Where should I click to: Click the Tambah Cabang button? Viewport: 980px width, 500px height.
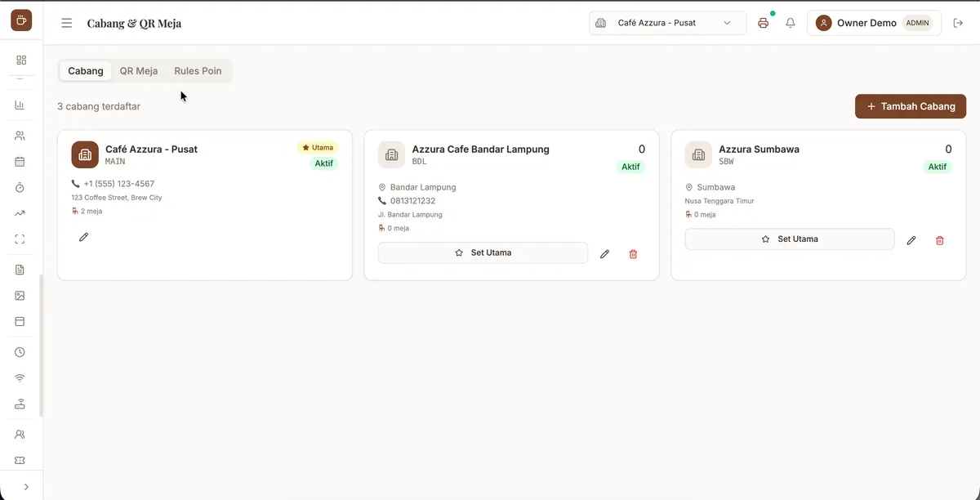click(x=911, y=106)
